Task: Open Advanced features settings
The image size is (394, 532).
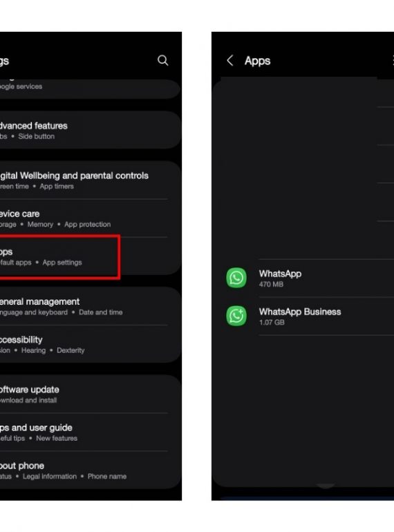Action: pos(90,131)
